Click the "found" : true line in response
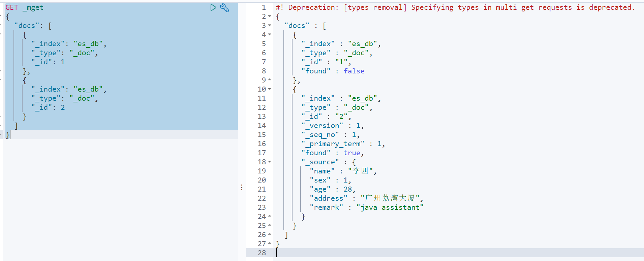 click(x=333, y=153)
